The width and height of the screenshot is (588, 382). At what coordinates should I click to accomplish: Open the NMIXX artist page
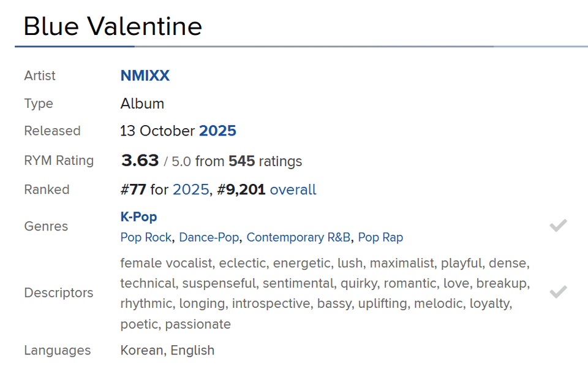145,76
